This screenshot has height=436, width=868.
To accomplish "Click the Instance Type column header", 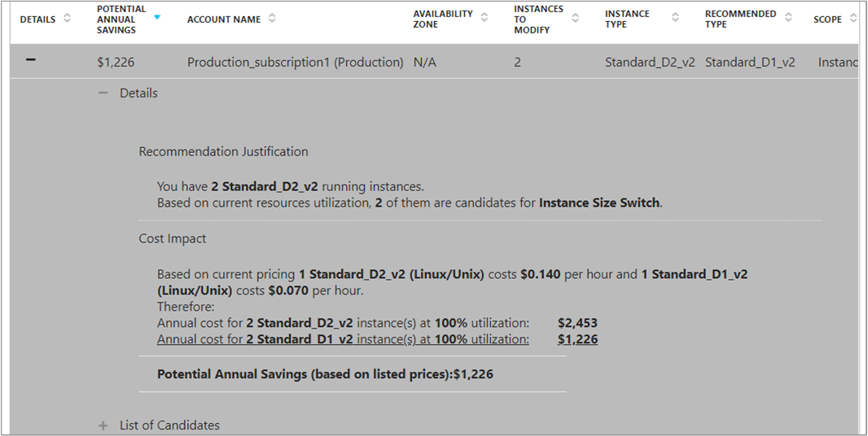I will 627,19.
